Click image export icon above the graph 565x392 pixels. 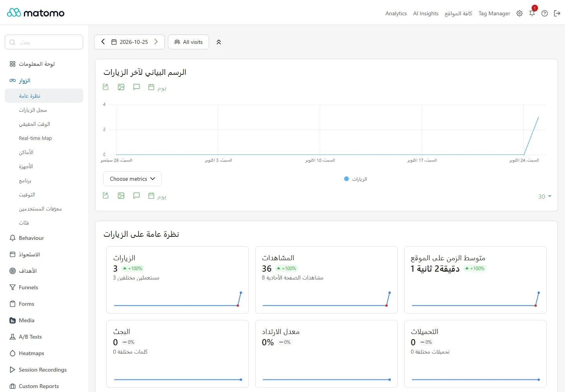pyautogui.click(x=121, y=87)
